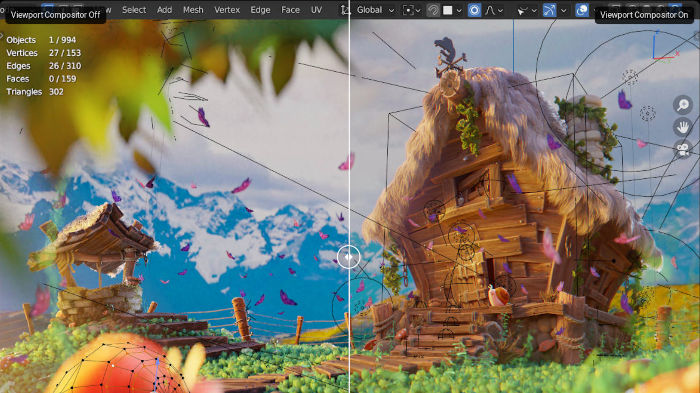The height and width of the screenshot is (393, 700).
Task: Click the transform orientation axes icon
Action: click(345, 10)
